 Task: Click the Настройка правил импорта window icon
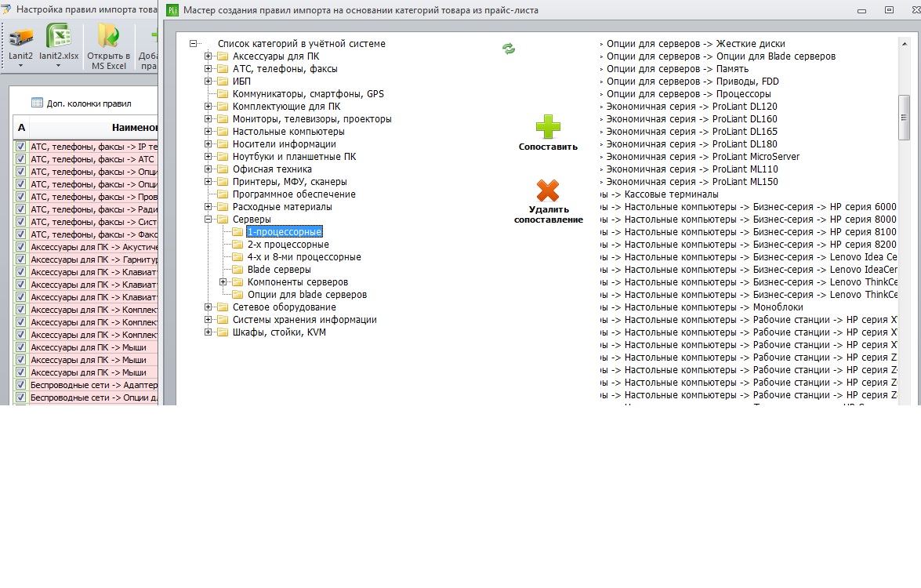pyautogui.click(x=5, y=9)
